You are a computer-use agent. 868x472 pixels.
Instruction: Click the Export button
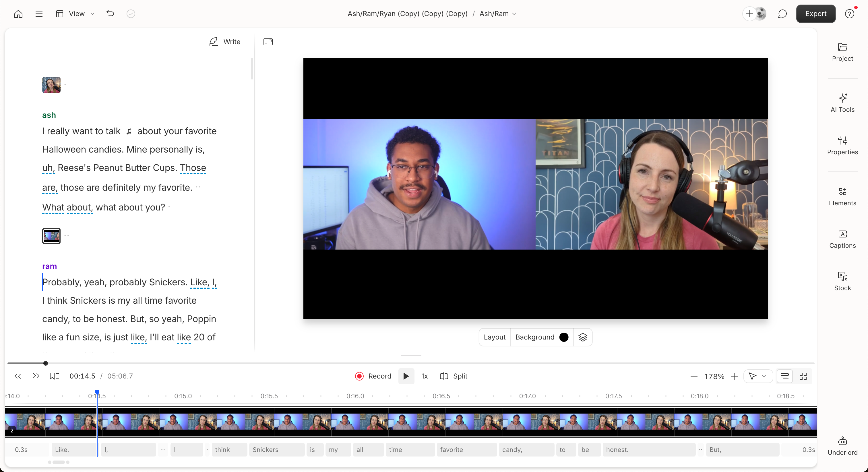point(815,14)
